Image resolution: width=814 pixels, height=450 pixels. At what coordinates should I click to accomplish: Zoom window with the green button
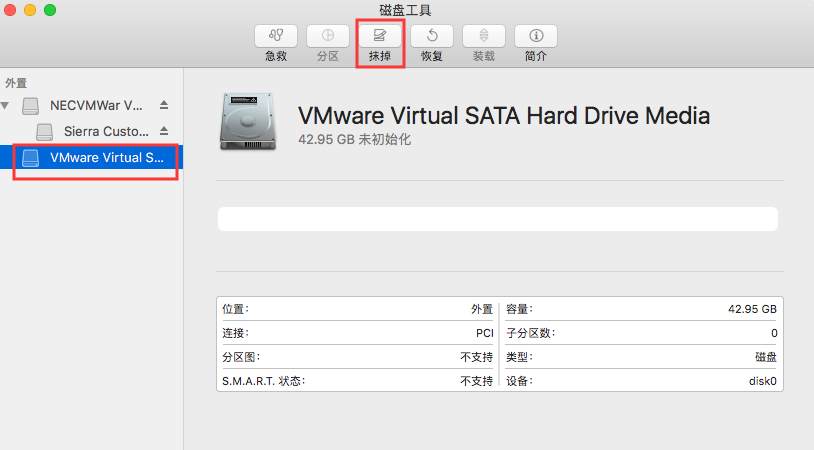[50, 10]
